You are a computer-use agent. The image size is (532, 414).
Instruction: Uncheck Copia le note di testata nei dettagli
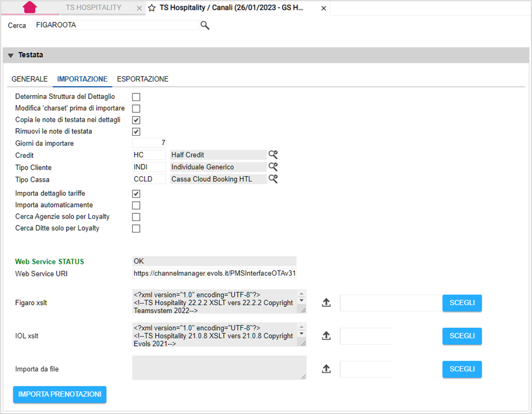pos(136,120)
